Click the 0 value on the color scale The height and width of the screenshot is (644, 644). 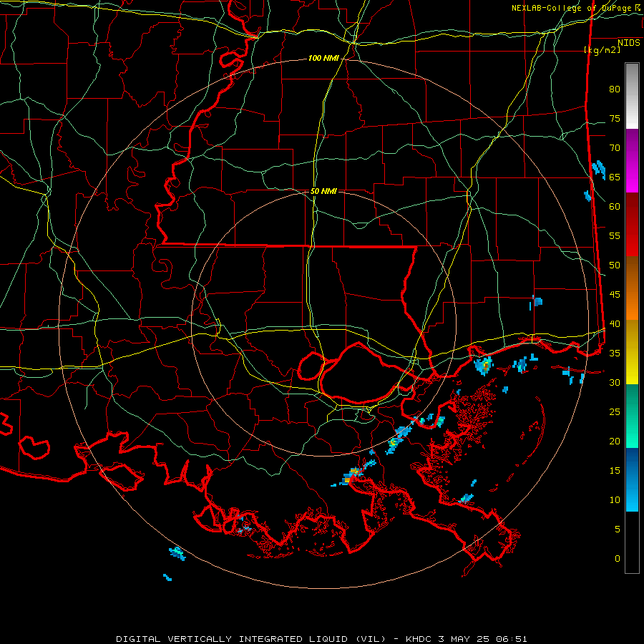[618, 559]
